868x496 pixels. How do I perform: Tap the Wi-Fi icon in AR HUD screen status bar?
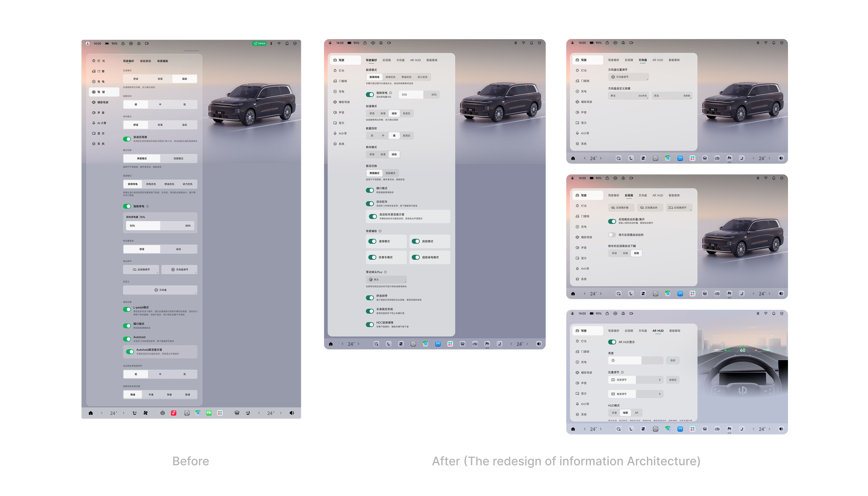pyautogui.click(x=766, y=313)
